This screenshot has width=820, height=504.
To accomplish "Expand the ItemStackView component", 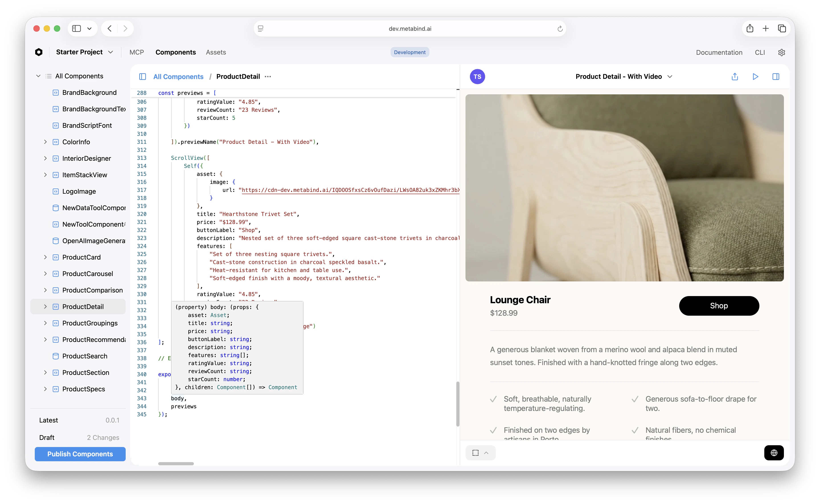I will [x=45, y=175].
